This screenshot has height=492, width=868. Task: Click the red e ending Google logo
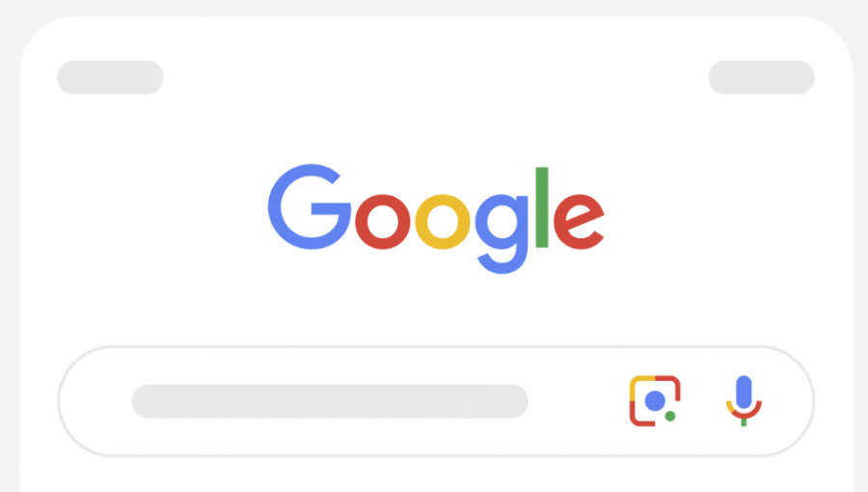(579, 221)
